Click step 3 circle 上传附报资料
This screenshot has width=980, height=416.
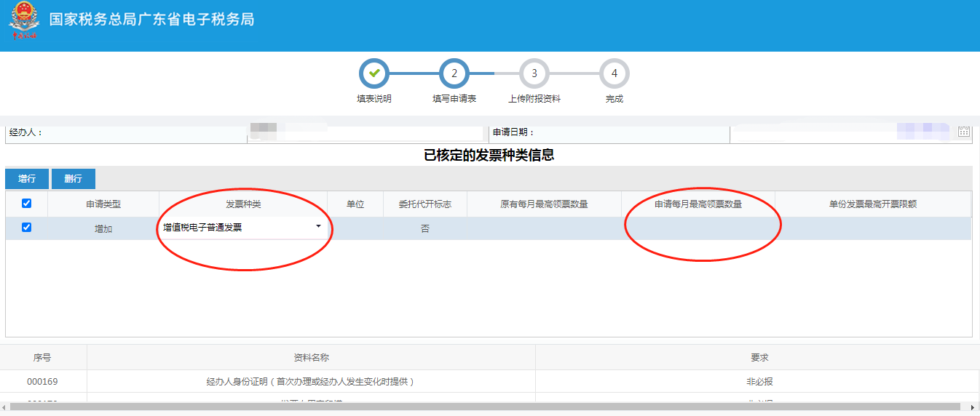coord(534,73)
